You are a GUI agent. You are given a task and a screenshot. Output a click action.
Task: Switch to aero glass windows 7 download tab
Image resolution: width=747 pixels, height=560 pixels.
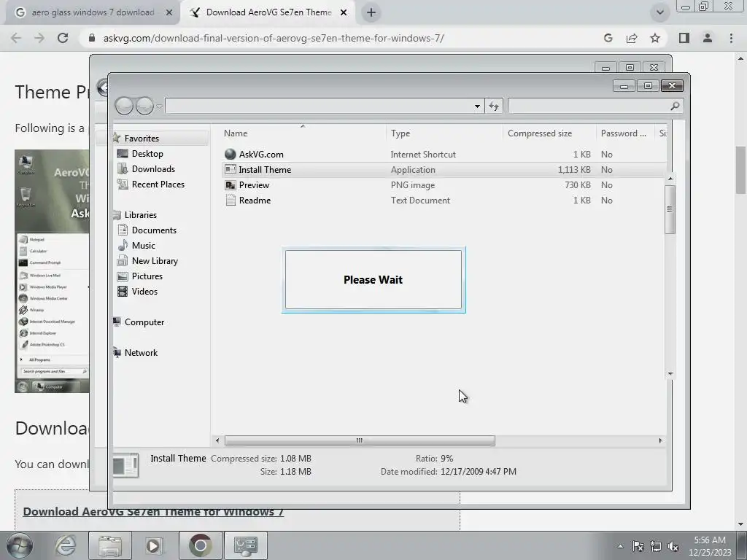pyautogui.click(x=93, y=12)
